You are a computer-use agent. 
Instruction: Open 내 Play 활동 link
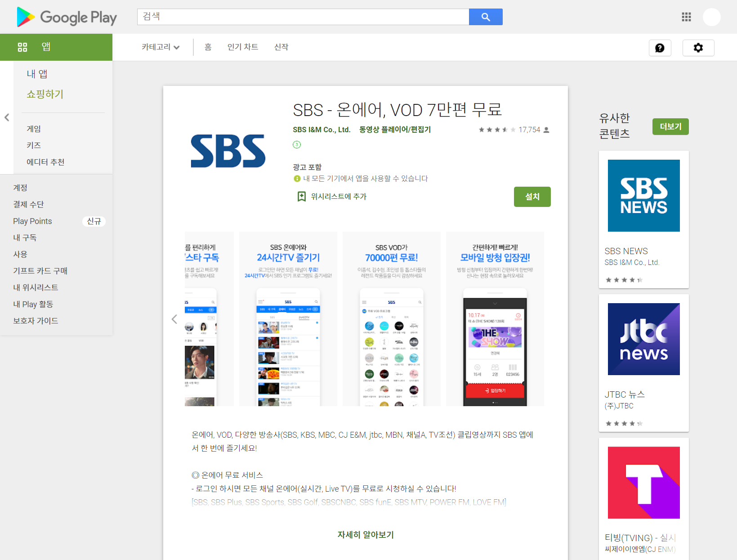pyautogui.click(x=33, y=304)
